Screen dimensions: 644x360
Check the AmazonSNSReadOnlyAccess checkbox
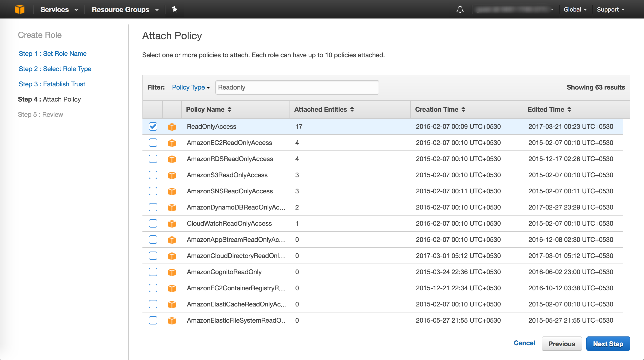pos(153,191)
